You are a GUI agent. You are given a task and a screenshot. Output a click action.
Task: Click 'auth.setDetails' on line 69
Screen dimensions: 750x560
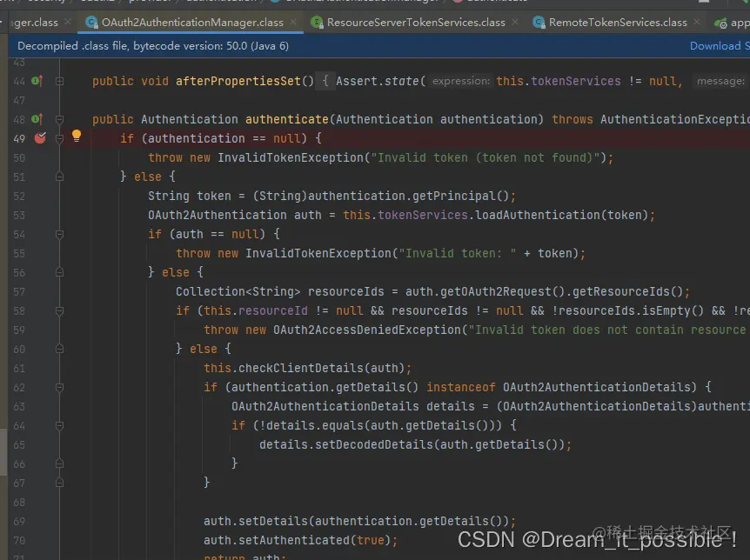click(x=256, y=521)
